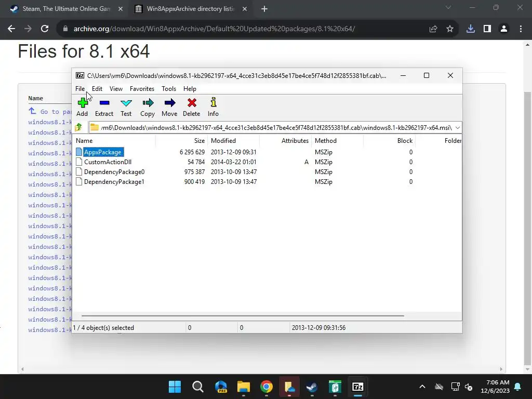Share this page via the share icon
532x399 pixels.
433,29
